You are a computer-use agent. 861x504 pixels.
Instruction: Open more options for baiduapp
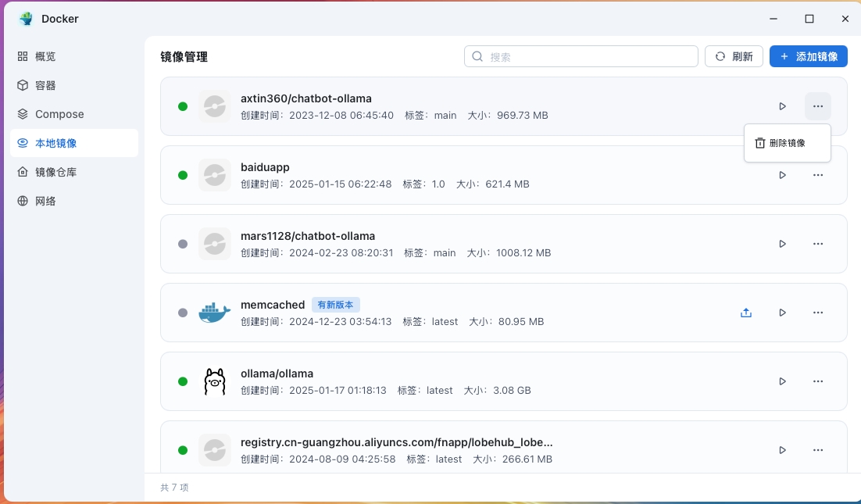tap(817, 175)
